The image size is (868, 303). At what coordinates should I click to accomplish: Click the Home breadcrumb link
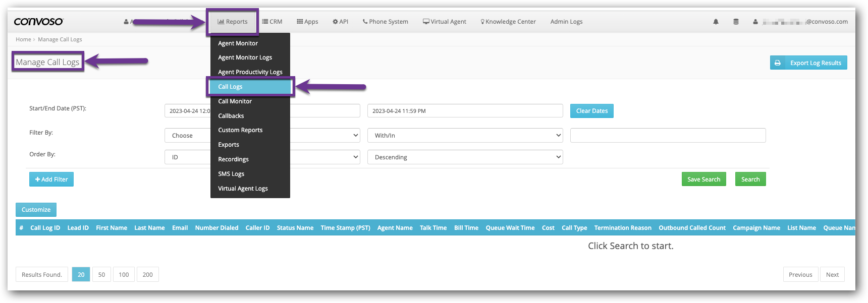click(x=23, y=39)
